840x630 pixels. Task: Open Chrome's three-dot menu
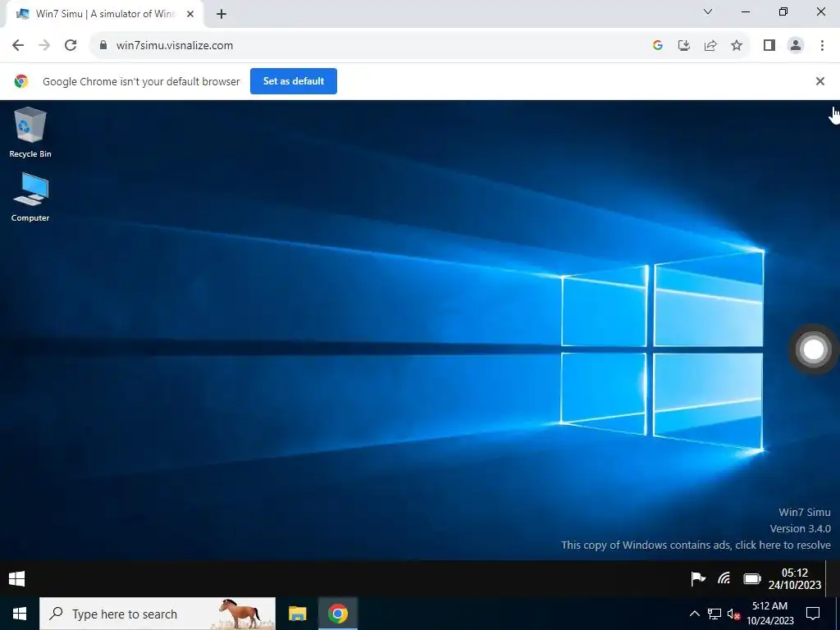(x=822, y=45)
